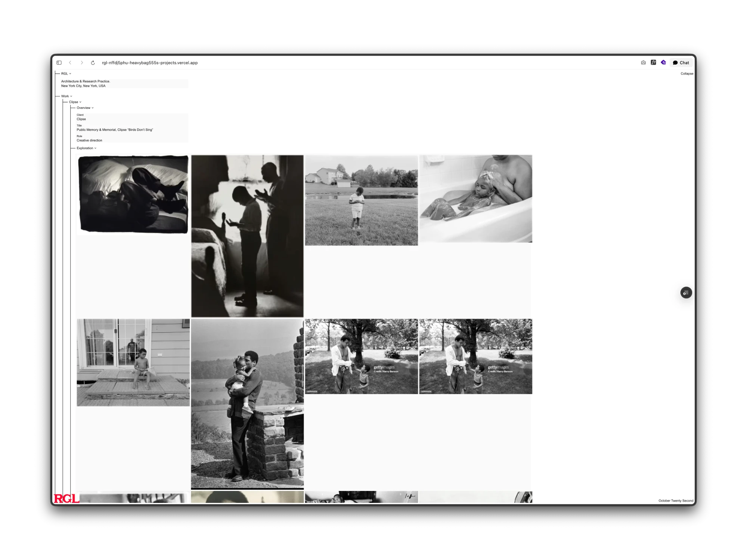Screen dimensions: 747x560
Task: Click the camera screenshot icon
Action: tap(643, 63)
